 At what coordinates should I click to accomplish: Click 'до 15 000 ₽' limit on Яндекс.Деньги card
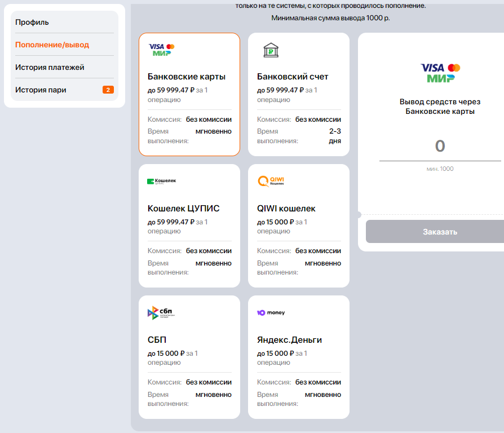[276, 354]
